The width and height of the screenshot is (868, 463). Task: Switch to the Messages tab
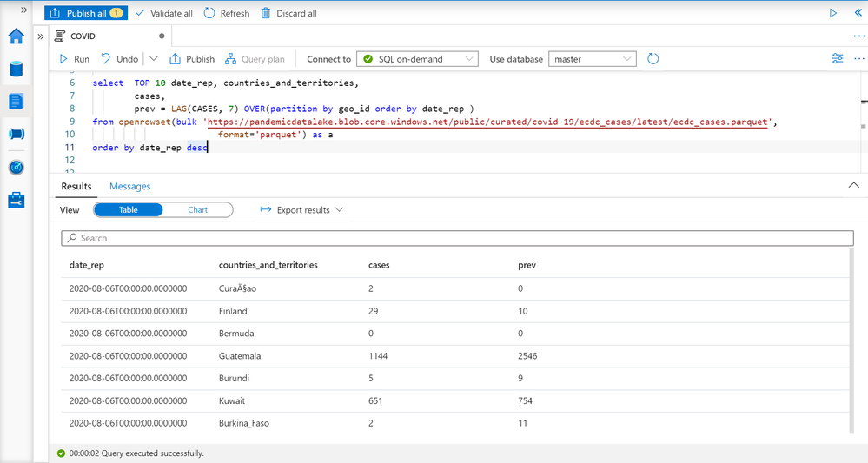click(130, 187)
